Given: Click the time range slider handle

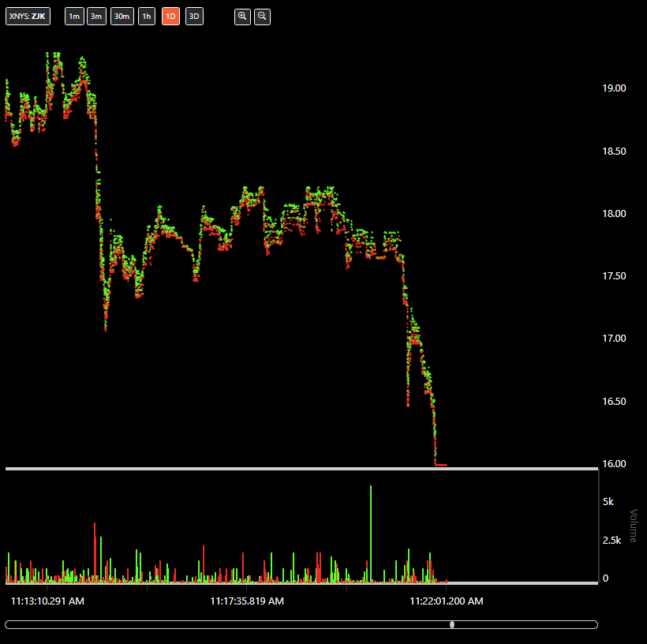Looking at the screenshot, I should tap(452, 625).
